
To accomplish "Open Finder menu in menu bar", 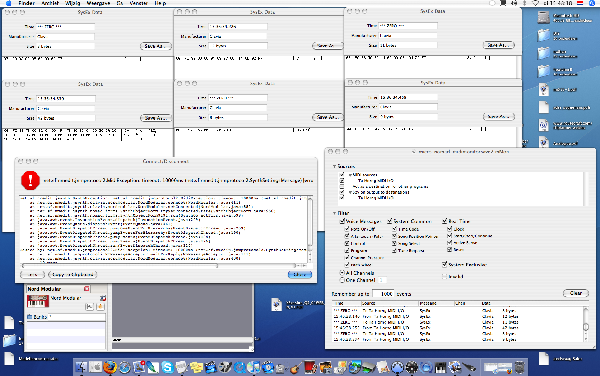I will tap(27, 3).
